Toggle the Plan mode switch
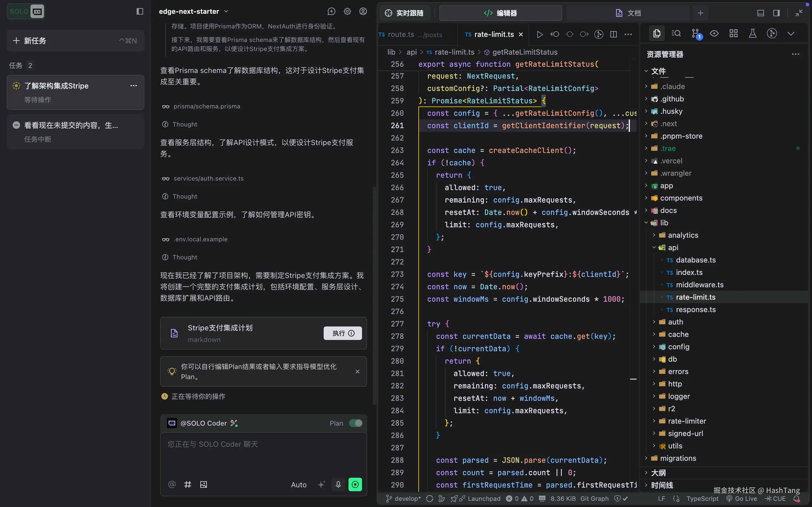 355,423
